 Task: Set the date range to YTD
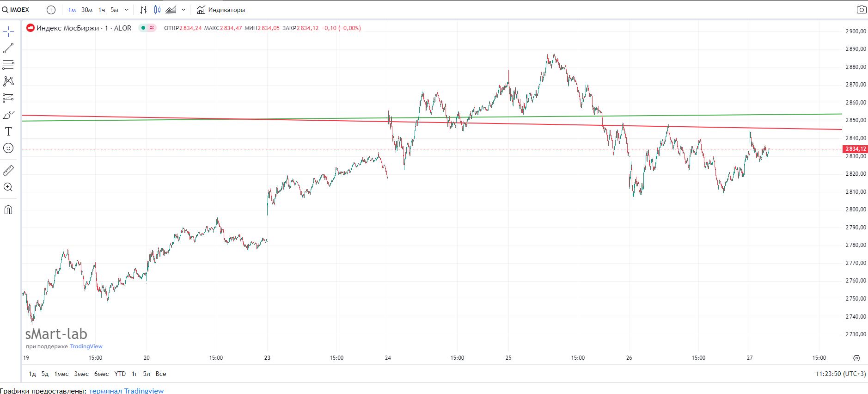click(120, 374)
